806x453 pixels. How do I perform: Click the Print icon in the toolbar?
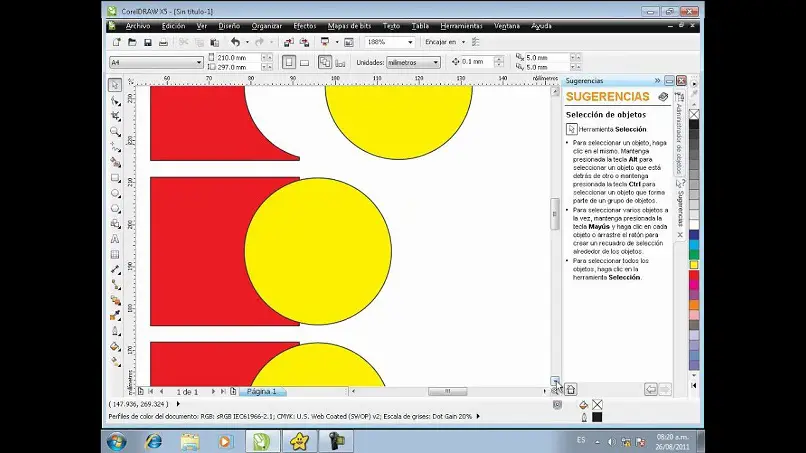164,43
